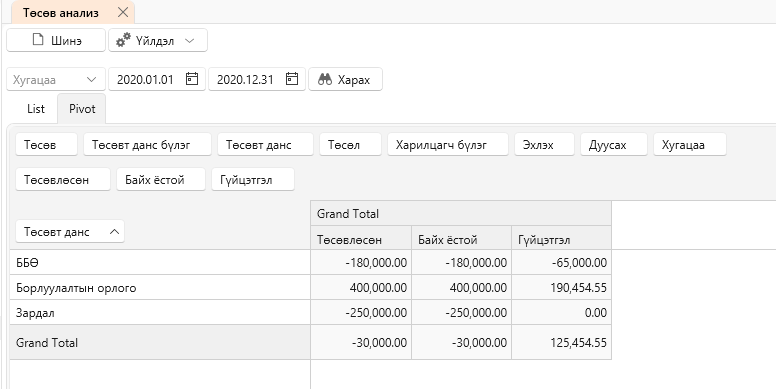The image size is (776, 389).
Task: Select the Борлуулалтын орлого row label
Action: click(x=159, y=288)
